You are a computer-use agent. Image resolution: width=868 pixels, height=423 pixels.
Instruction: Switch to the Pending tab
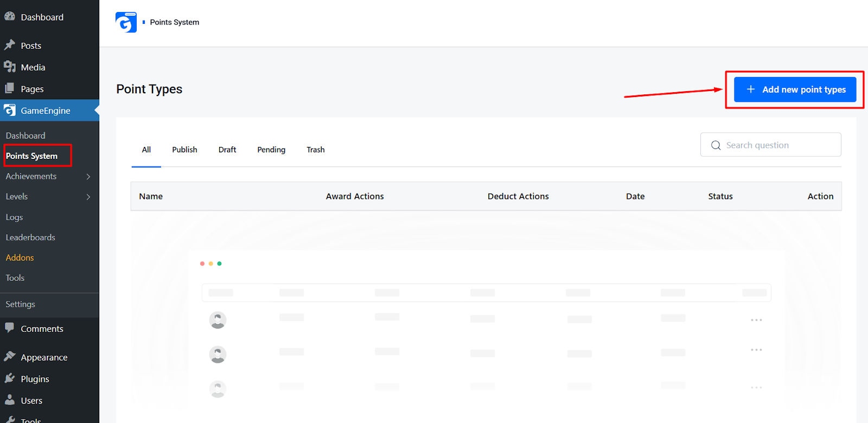click(271, 150)
